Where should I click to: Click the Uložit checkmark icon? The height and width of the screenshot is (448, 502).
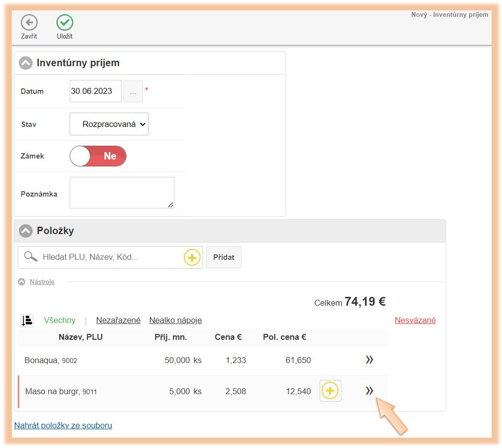coord(65,23)
